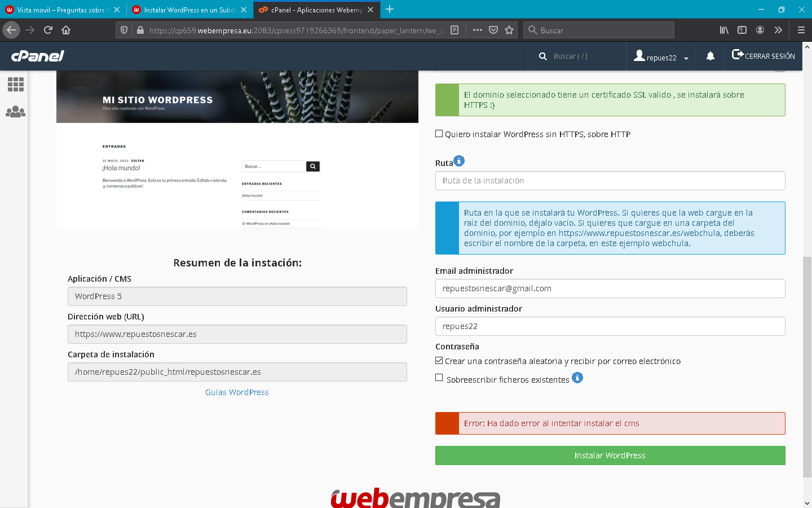Viewport: 812px width, 508px height.
Task: Click the Contraseña label
Action: point(457,347)
